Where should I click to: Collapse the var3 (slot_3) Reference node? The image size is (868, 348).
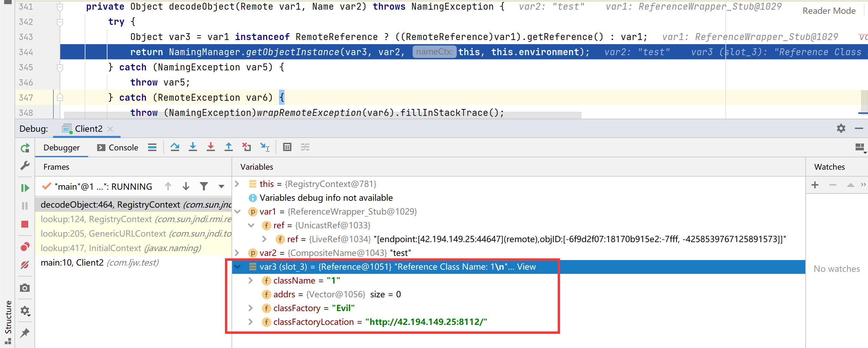click(x=238, y=267)
